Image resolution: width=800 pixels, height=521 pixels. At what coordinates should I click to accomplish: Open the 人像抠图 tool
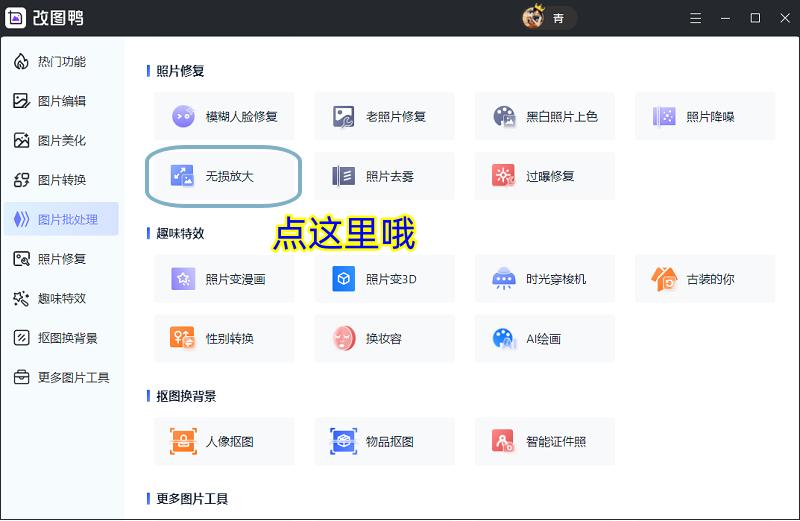(224, 441)
